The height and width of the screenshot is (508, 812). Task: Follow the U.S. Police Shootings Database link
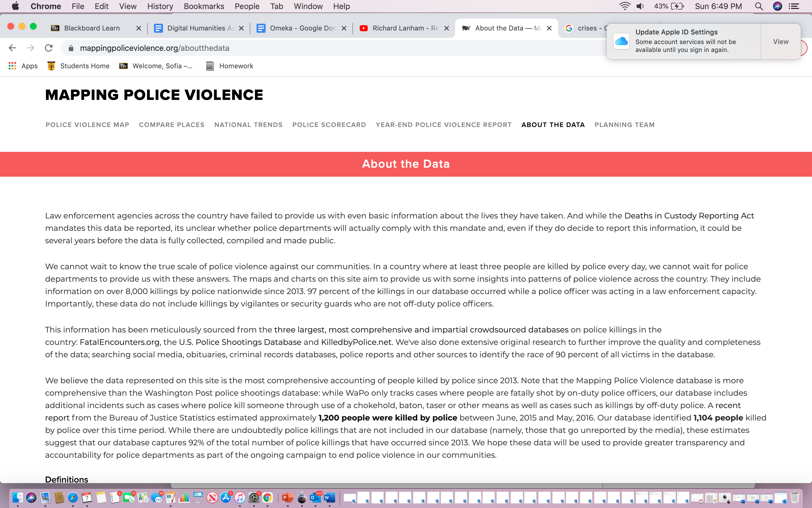(240, 342)
